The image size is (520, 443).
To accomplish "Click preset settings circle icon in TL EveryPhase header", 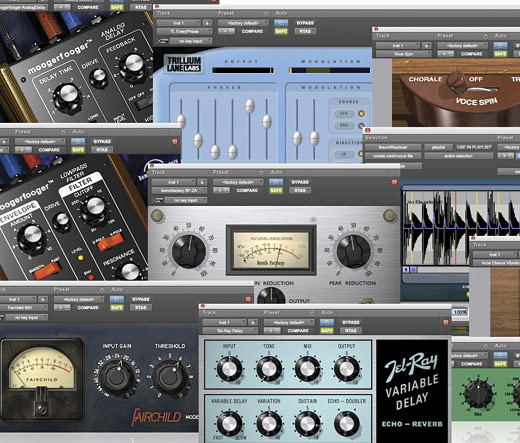I will click(x=266, y=14).
